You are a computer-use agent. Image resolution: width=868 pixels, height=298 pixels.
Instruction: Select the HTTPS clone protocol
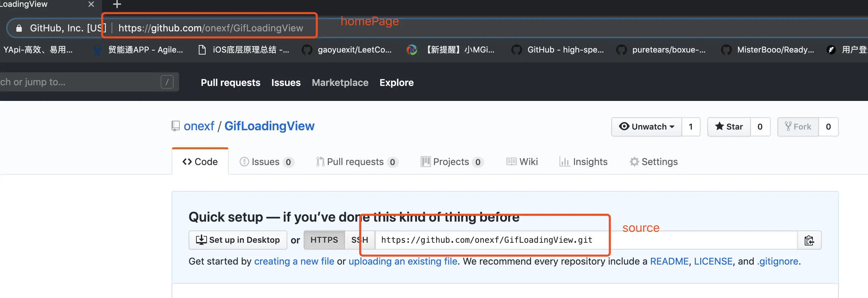click(324, 240)
